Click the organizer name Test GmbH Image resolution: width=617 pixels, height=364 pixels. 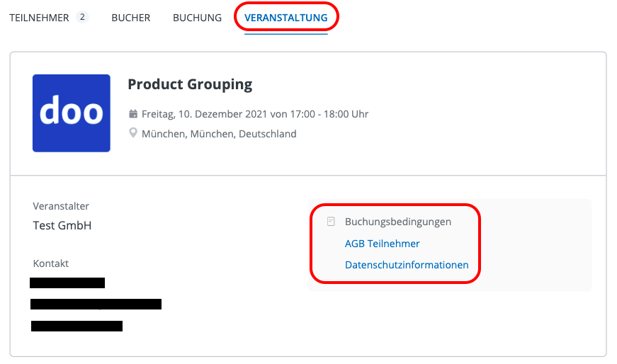[x=62, y=226]
